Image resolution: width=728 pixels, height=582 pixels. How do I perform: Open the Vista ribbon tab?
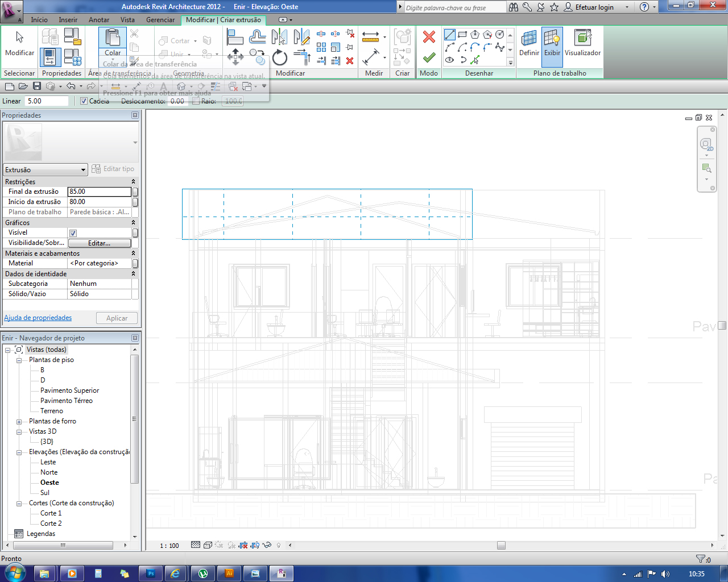point(127,20)
